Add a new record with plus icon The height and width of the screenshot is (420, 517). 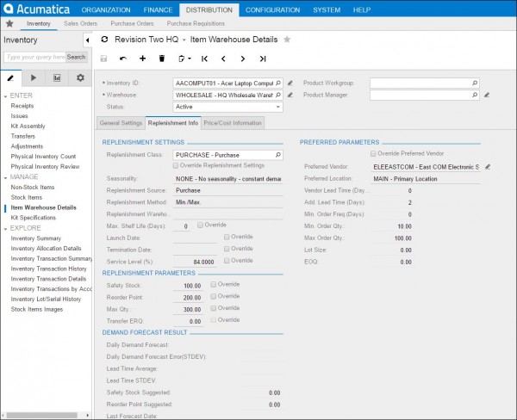[142, 59]
